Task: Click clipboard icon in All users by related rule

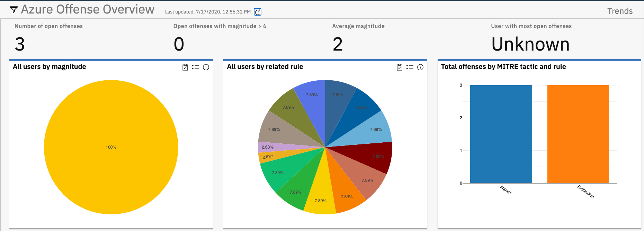Action: [400, 67]
